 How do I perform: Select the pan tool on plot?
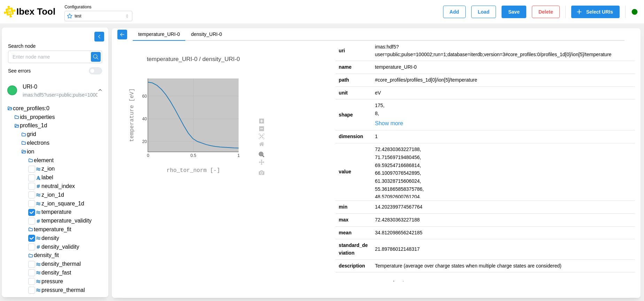pos(262,162)
